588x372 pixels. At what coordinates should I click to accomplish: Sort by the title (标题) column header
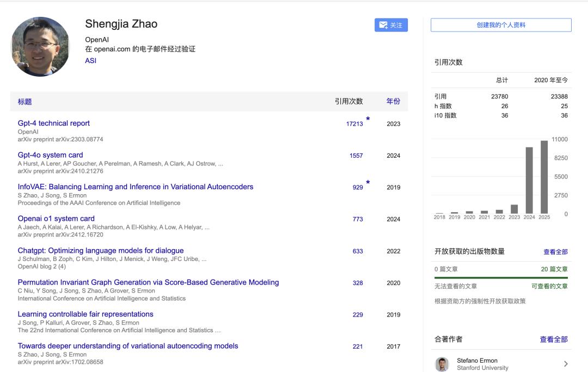coord(25,102)
